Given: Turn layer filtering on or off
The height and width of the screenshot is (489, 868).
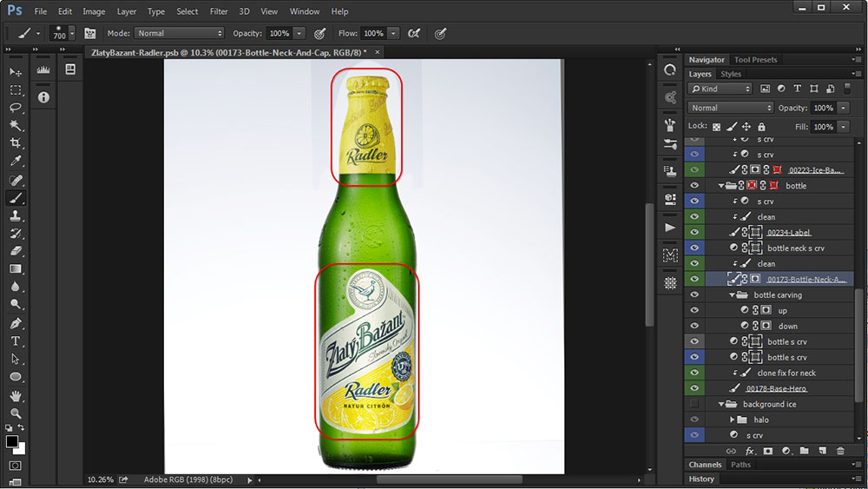Looking at the screenshot, I should click(847, 89).
